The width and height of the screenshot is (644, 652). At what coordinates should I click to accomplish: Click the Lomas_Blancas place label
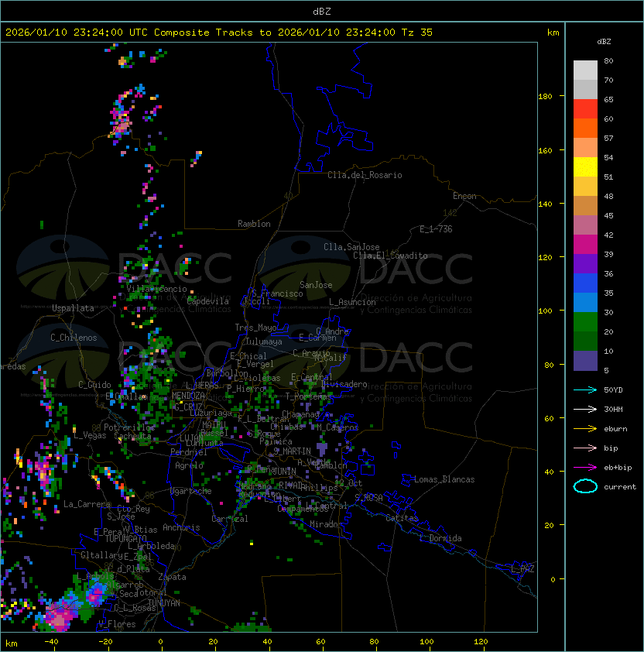[444, 479]
